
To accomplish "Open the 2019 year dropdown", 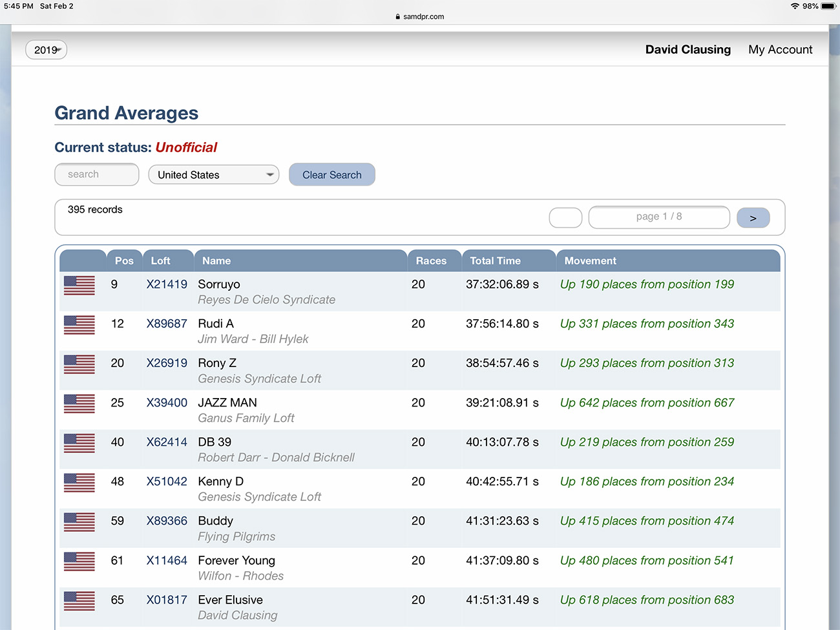I will point(46,50).
